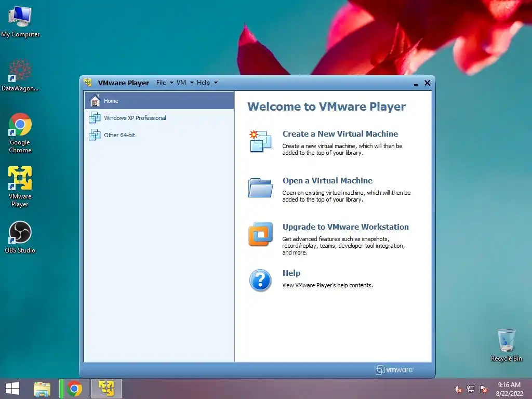Click the Open a Virtual Machine folder icon
This screenshot has height=399, width=532.
[x=260, y=188]
